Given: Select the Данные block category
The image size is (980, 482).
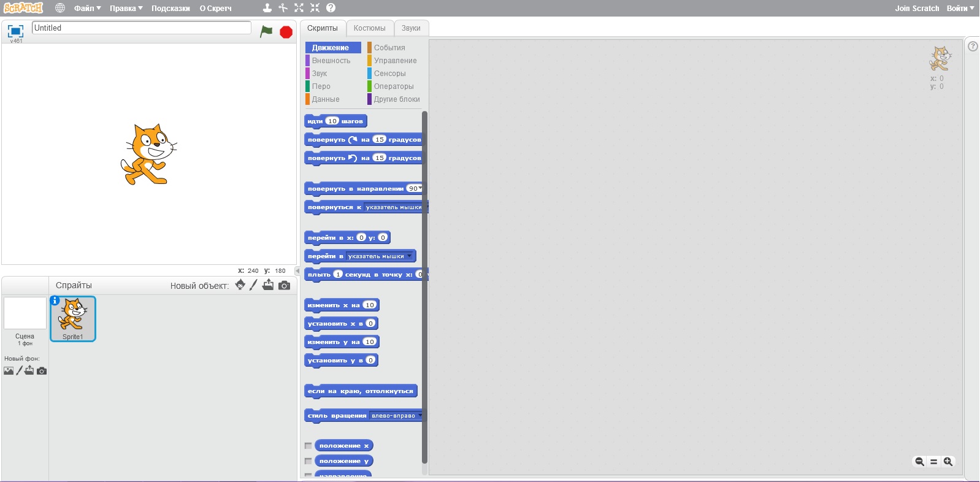Looking at the screenshot, I should (x=333, y=99).
